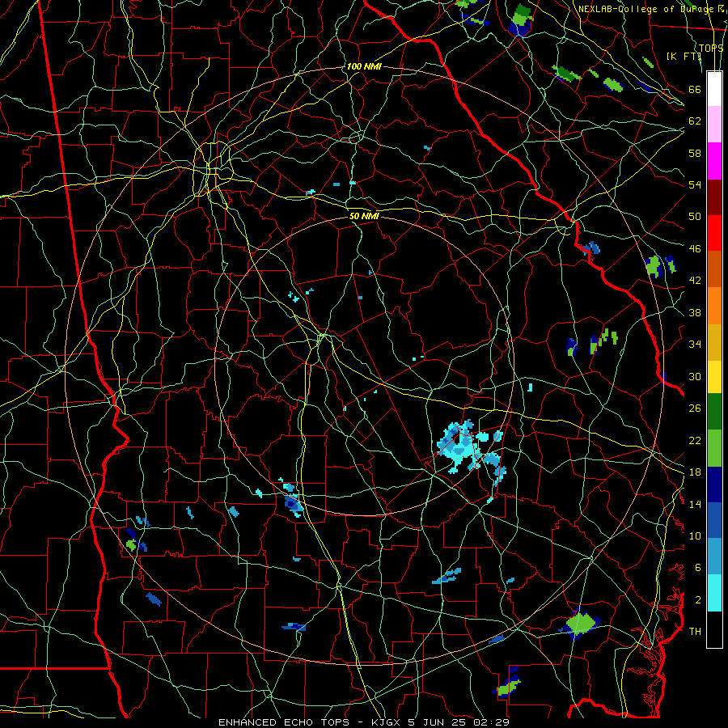Screen dimensions: 728x728
Task: Click the medium blue legend swatch
Action: click(x=714, y=520)
